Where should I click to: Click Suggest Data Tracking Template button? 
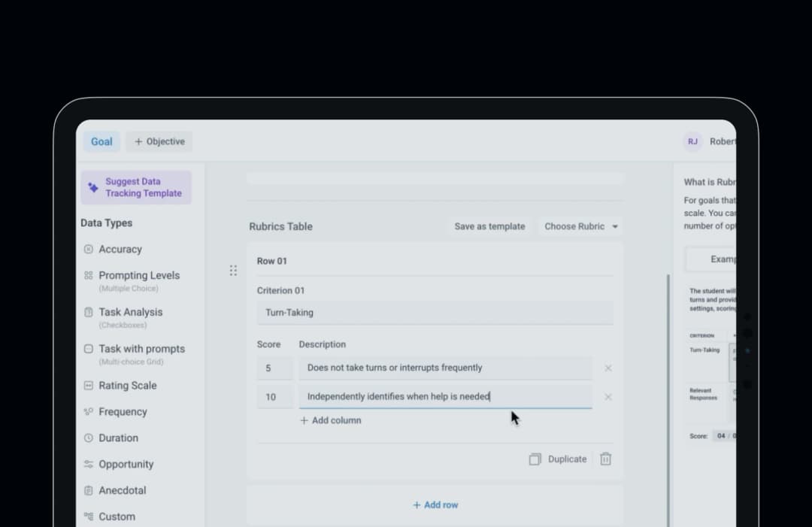click(x=136, y=187)
